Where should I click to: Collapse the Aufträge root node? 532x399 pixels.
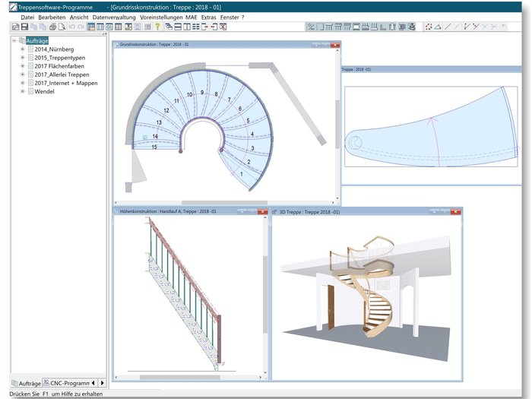click(x=14, y=41)
